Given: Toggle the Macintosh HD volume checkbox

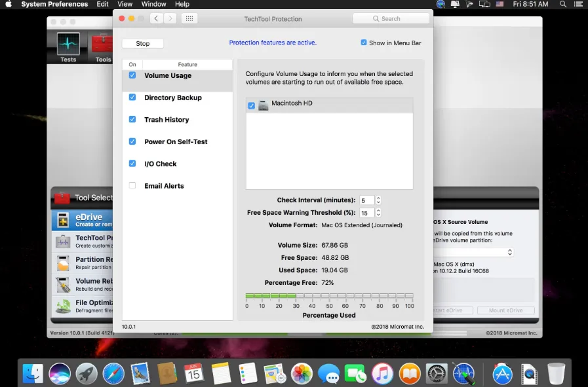Looking at the screenshot, I should point(251,106).
